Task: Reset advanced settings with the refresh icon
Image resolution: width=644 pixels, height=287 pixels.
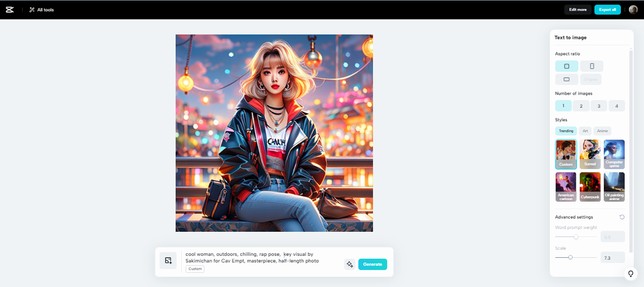Action: coord(622,217)
